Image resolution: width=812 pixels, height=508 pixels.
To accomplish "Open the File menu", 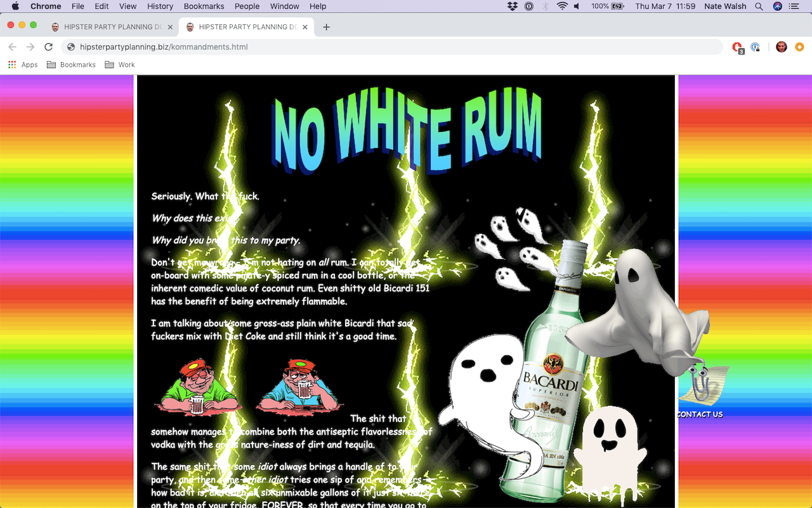I will pyautogui.click(x=78, y=6).
